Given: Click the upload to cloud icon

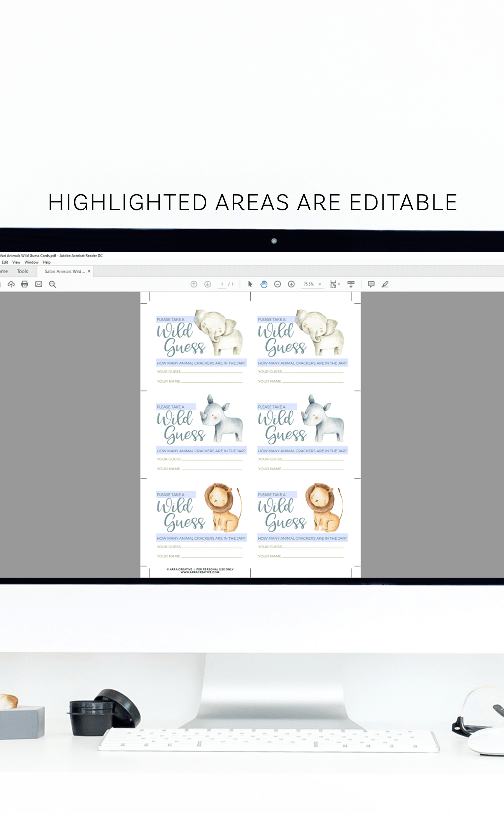Looking at the screenshot, I should (x=11, y=284).
